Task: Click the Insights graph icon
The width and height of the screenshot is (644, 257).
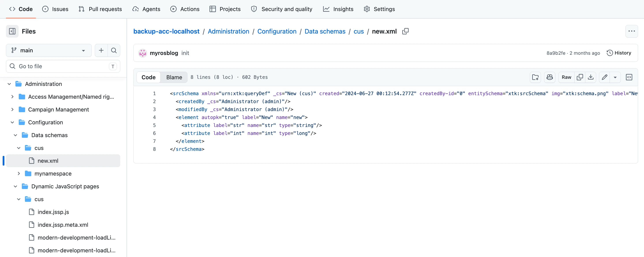Action: coord(326,9)
